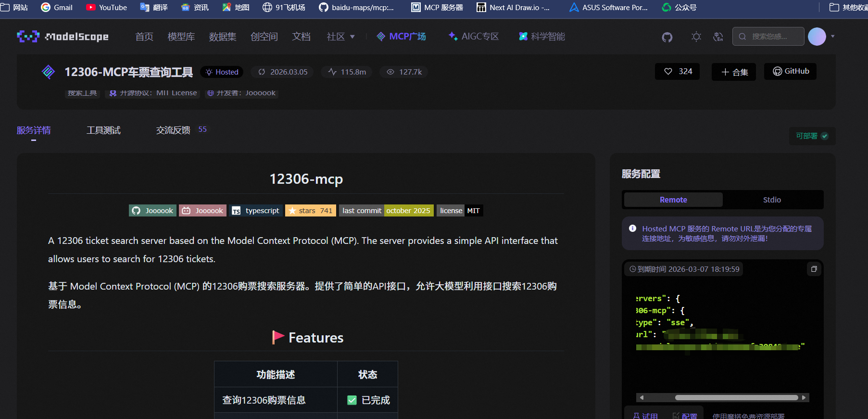Click the Features heading flag icon

pyautogui.click(x=278, y=337)
